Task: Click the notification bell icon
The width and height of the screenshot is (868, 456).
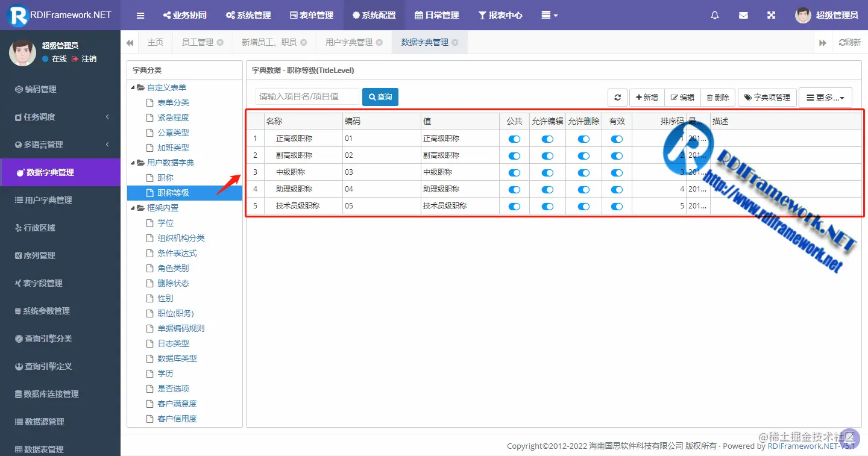Action: click(x=714, y=15)
